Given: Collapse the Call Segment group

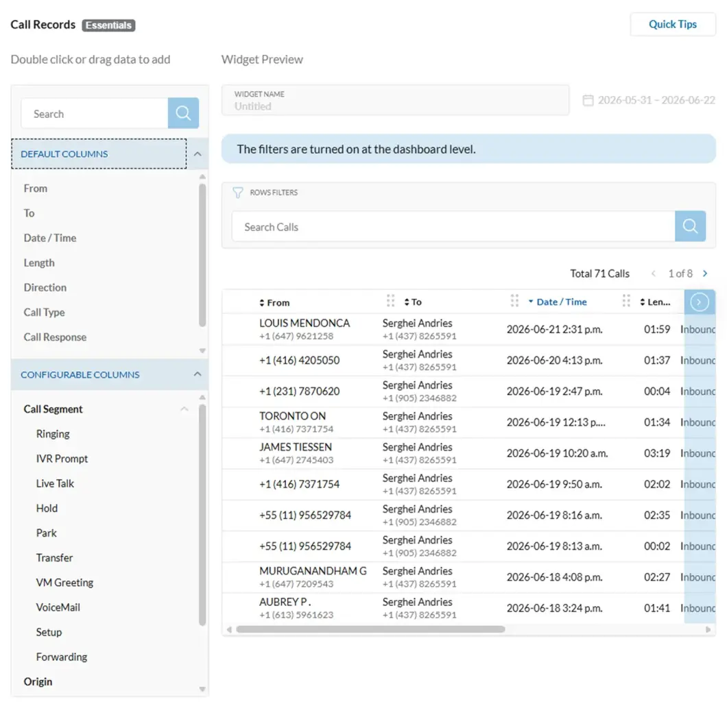Looking at the screenshot, I should [x=184, y=409].
